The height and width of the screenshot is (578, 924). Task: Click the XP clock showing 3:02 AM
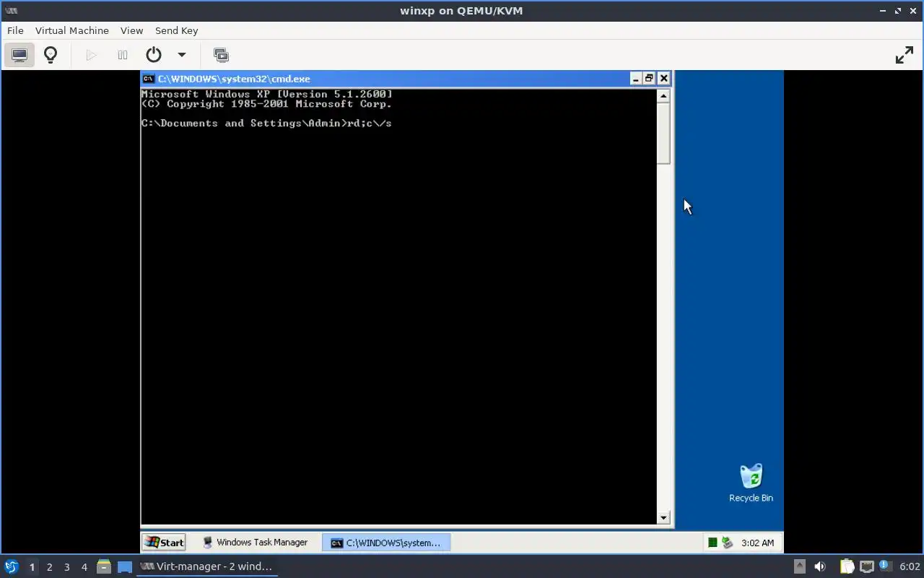[757, 543]
